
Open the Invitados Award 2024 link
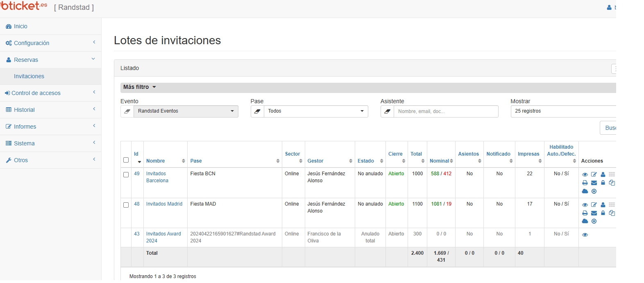tap(163, 237)
